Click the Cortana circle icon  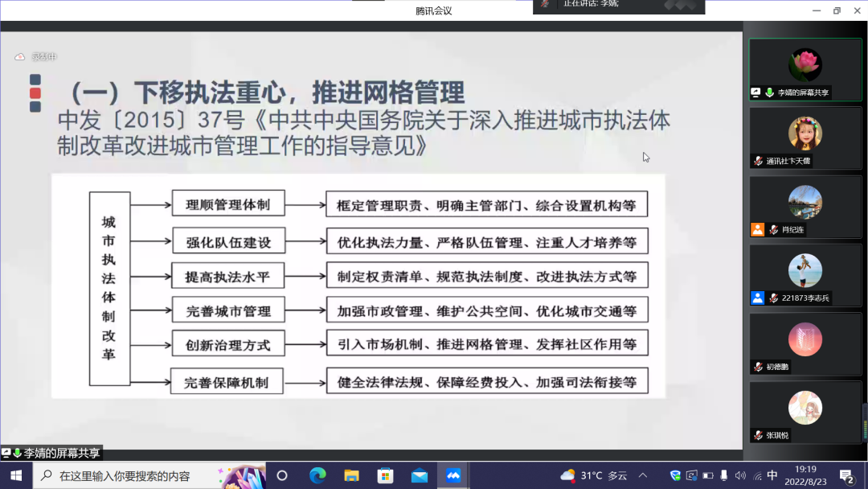tap(282, 475)
